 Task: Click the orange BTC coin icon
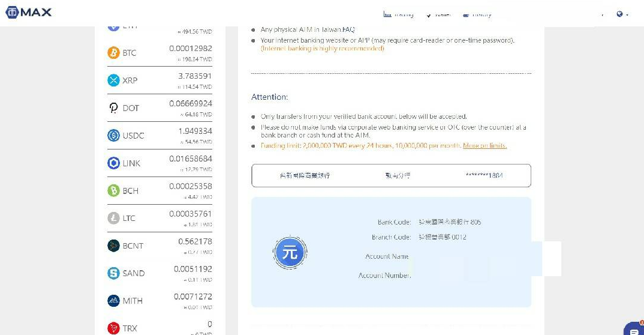click(113, 53)
